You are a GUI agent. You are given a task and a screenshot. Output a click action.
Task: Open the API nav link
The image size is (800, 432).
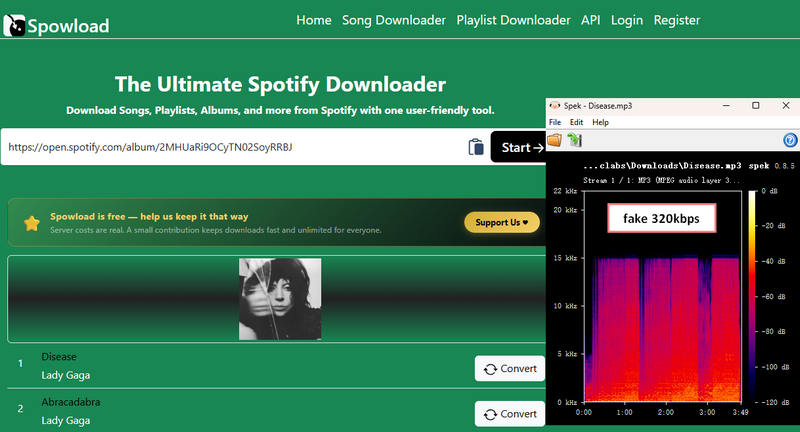tap(591, 20)
